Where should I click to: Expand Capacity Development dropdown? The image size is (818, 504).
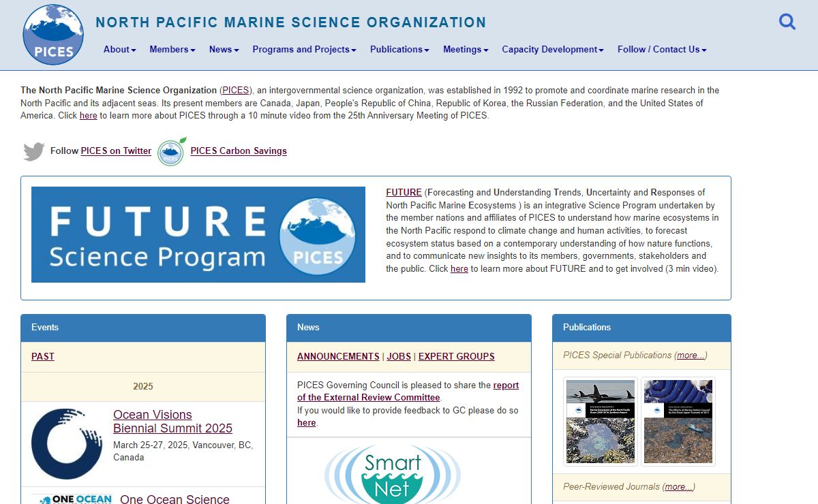pyautogui.click(x=553, y=49)
